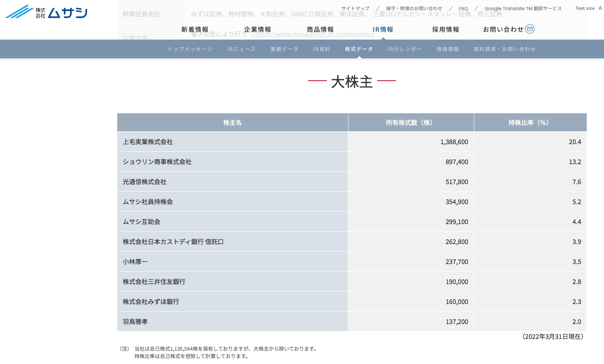Click the ownership ratio 2.0
This screenshot has width=604, height=364.
[x=577, y=322]
